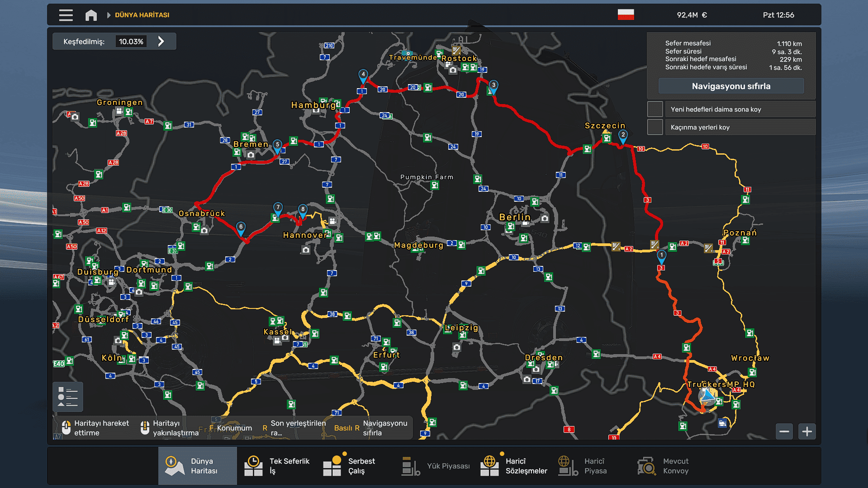This screenshot has width=868, height=488.
Task: Zoom in the map with plus button
Action: (x=807, y=431)
